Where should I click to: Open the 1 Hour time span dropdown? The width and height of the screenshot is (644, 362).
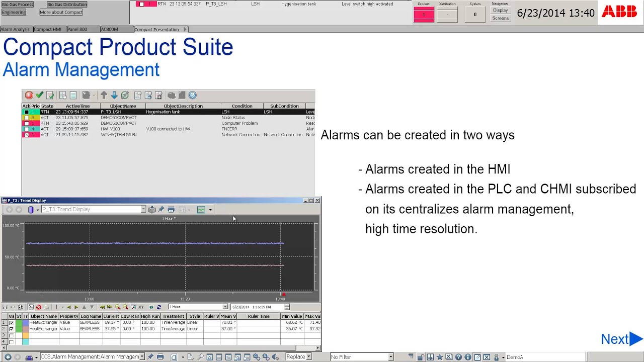(225, 307)
